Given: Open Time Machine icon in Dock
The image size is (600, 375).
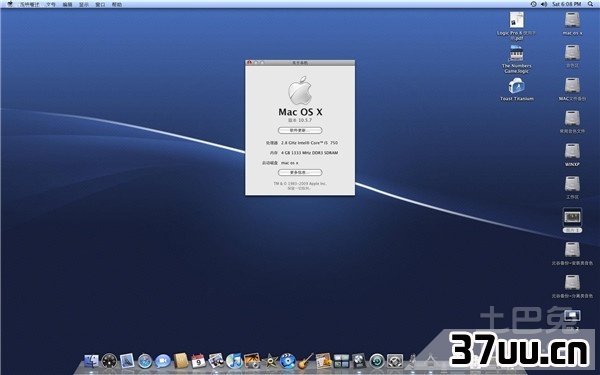Looking at the screenshot, I should 377,361.
